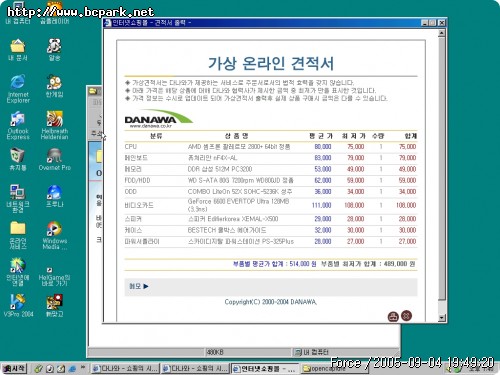
Task: Click the 32,000 average case price
Action: [323, 230]
